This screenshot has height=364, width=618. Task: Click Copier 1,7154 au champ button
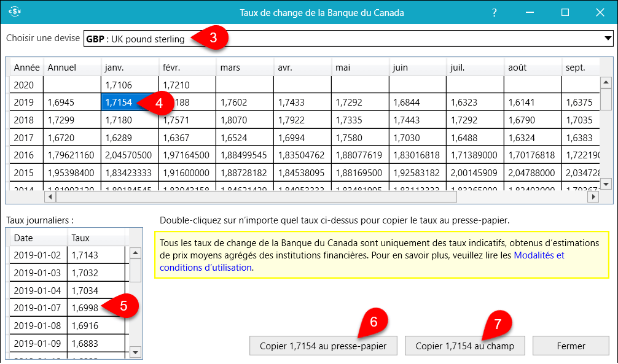click(x=464, y=346)
